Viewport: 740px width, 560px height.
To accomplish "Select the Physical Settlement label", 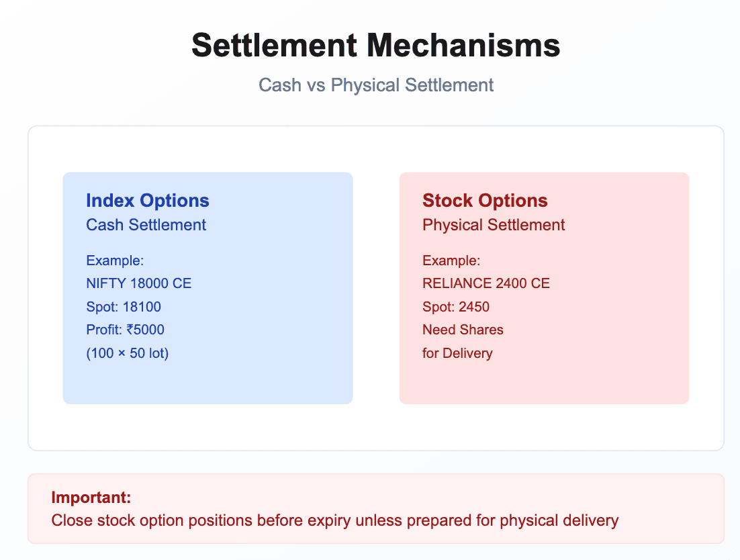I will point(494,225).
